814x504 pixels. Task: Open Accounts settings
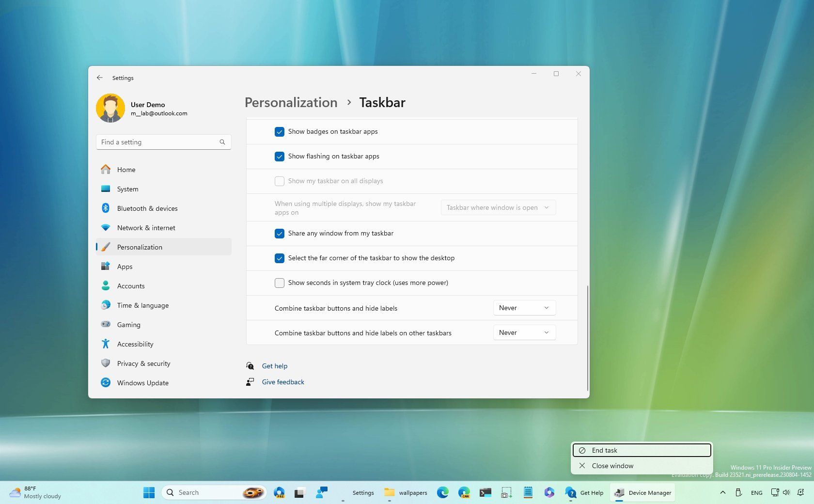point(131,286)
